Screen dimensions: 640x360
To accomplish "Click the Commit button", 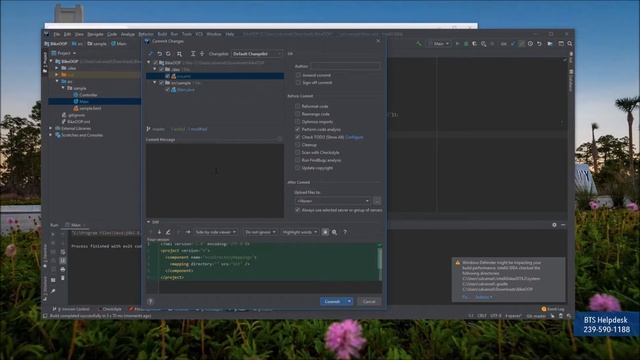I will tap(333, 301).
